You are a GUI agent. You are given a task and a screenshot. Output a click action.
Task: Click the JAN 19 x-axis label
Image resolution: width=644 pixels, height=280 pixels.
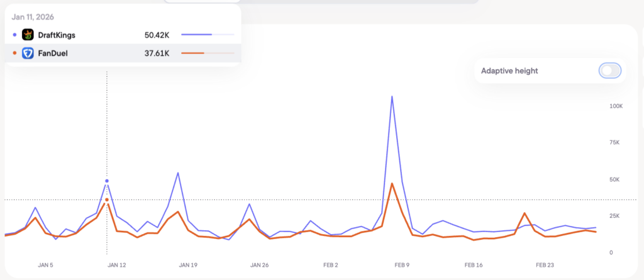[188, 265]
